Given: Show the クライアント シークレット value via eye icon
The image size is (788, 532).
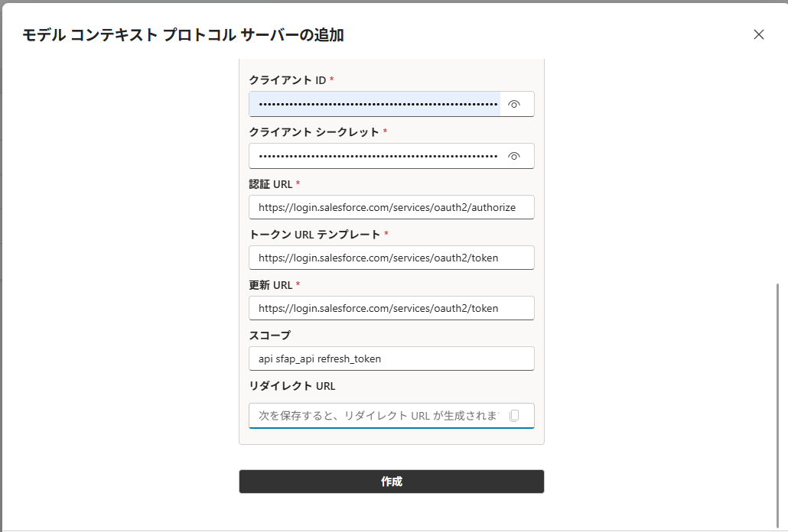Looking at the screenshot, I should pos(513,156).
